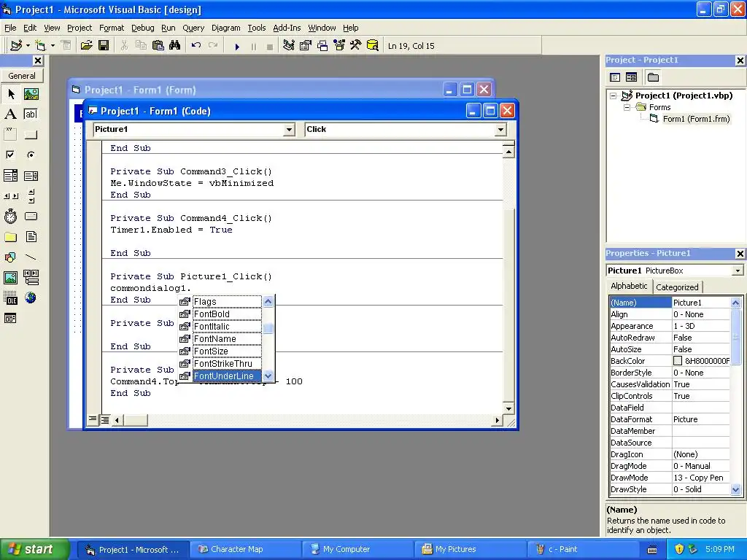Viewport: 747px width, 560px height.
Task: Select the BorderStyle property row
Action: tap(670, 373)
